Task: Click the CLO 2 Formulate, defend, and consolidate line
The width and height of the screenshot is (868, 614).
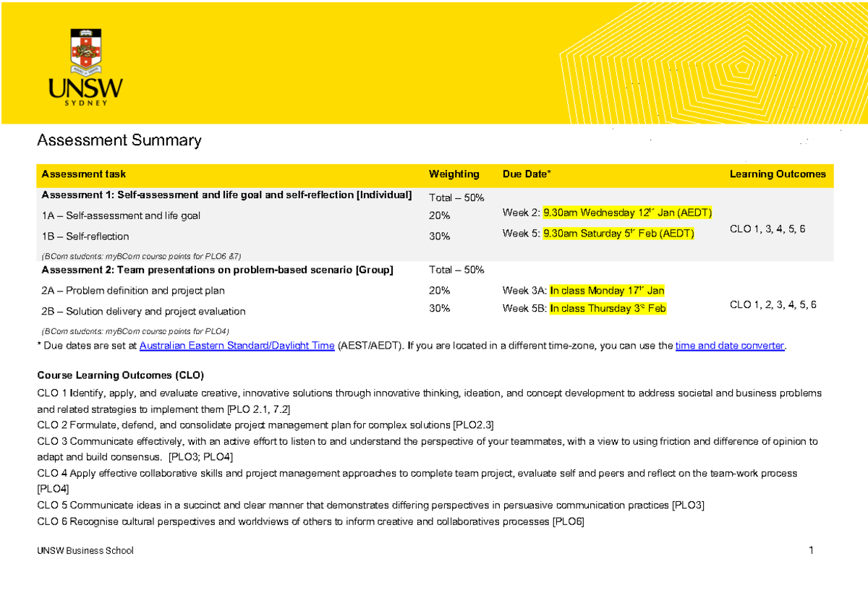Action: coord(265,425)
